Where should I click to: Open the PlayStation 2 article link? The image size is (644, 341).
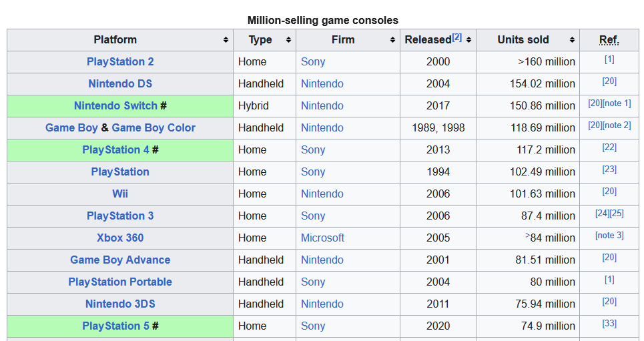click(120, 61)
